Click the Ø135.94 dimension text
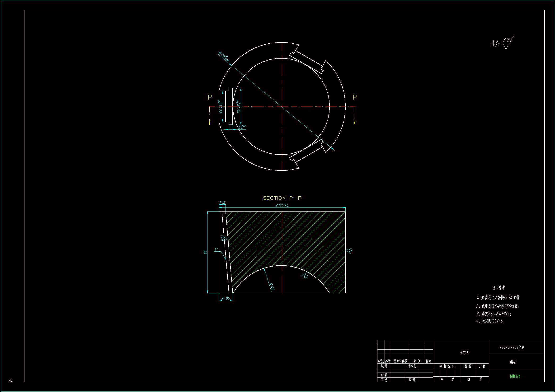This screenshot has height=392, width=555. point(282,206)
